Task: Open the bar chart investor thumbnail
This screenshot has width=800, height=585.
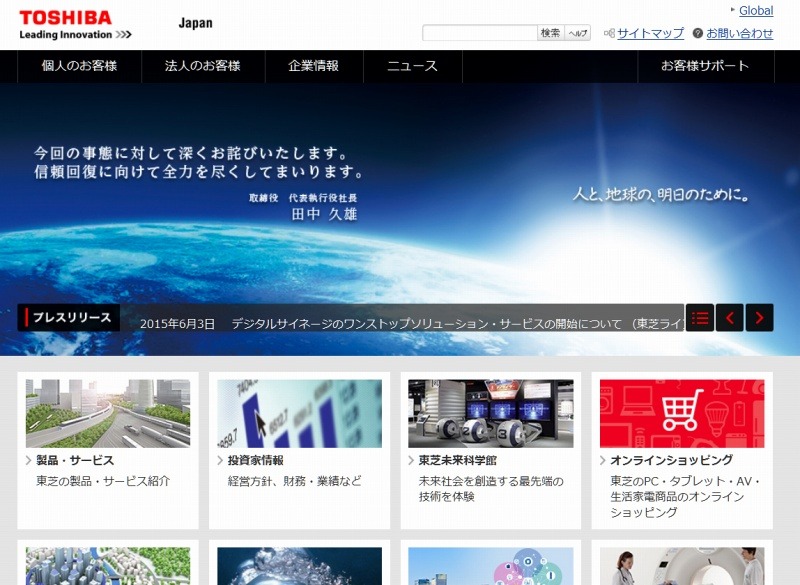Action: 299,414
